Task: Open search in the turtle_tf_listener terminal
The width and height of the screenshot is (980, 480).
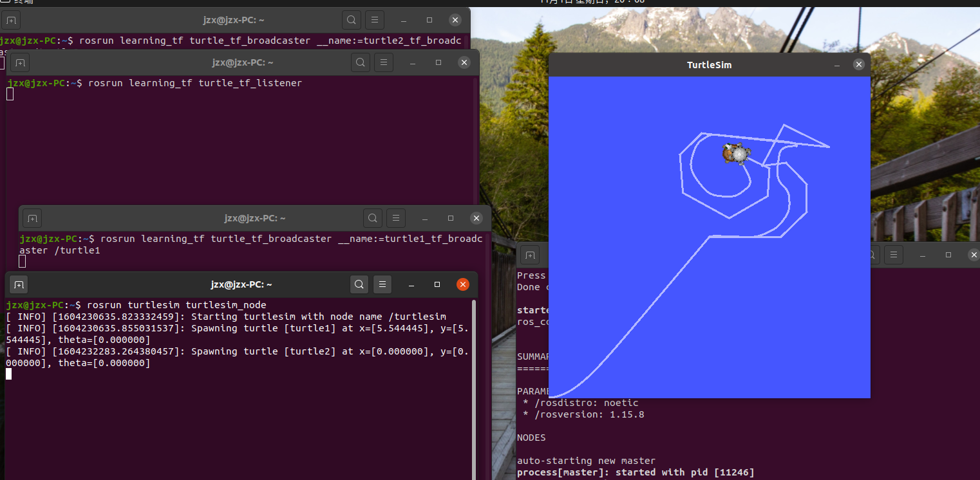Action: click(x=361, y=62)
